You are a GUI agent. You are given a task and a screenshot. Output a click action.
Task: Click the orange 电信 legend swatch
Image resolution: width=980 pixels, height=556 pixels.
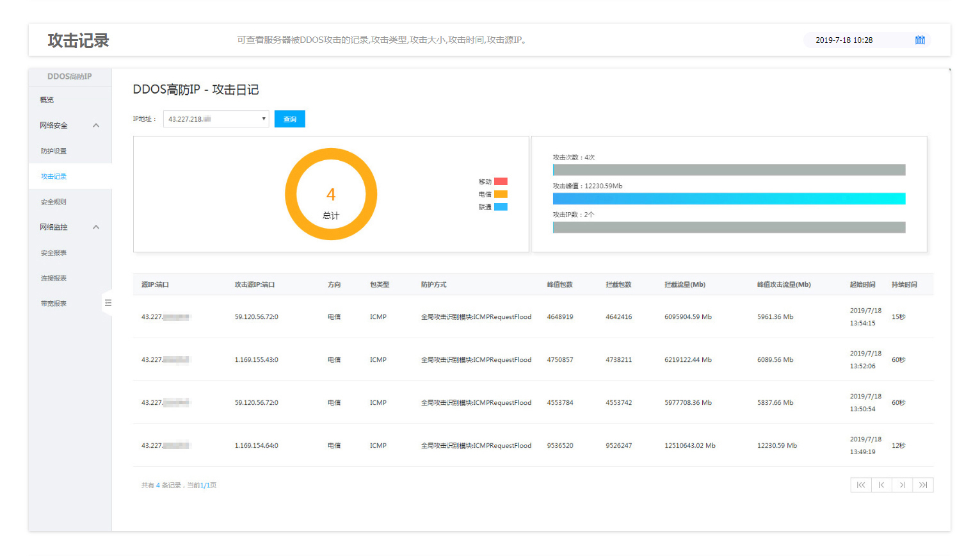(501, 194)
